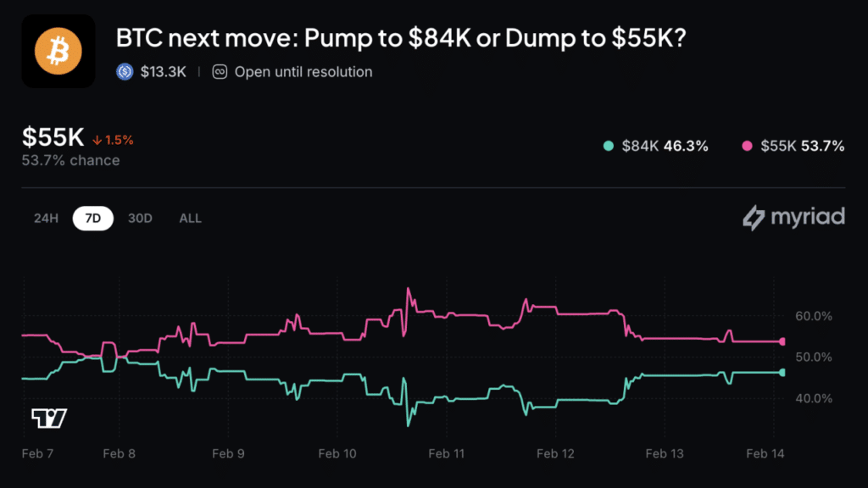Click the 46.3% percentage for $84K
The width and height of the screenshot is (868, 488).
tap(687, 146)
